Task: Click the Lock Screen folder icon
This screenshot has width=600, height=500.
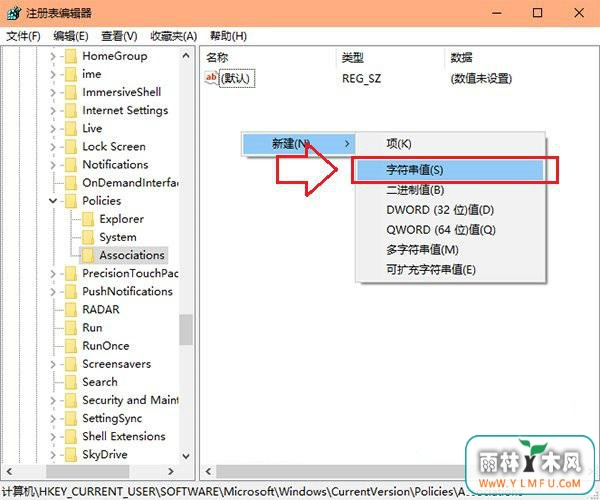Action: click(71, 147)
